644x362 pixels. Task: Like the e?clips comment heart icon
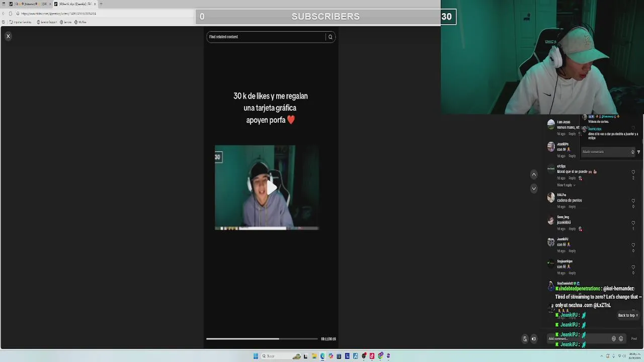pos(633,172)
